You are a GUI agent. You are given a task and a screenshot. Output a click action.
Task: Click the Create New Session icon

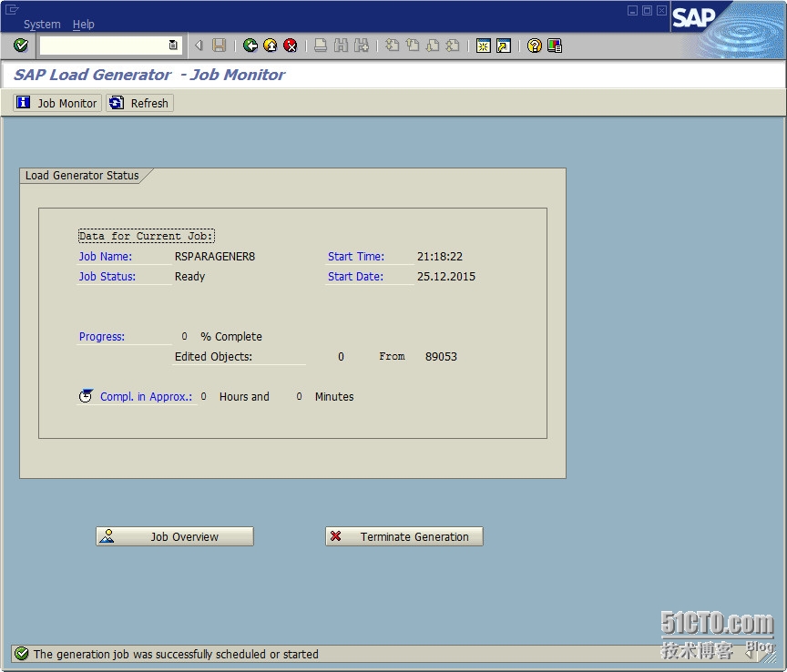pyautogui.click(x=484, y=46)
